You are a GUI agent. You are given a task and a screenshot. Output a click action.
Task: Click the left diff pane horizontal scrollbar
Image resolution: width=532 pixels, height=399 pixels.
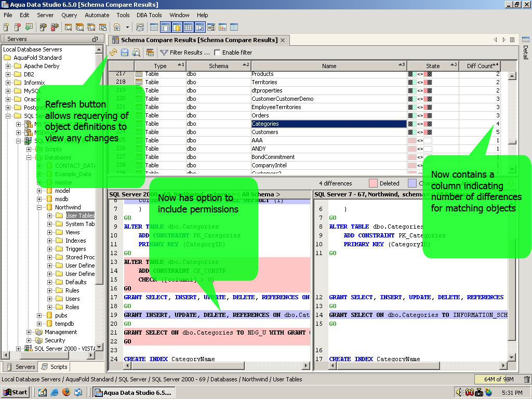[x=217, y=366]
